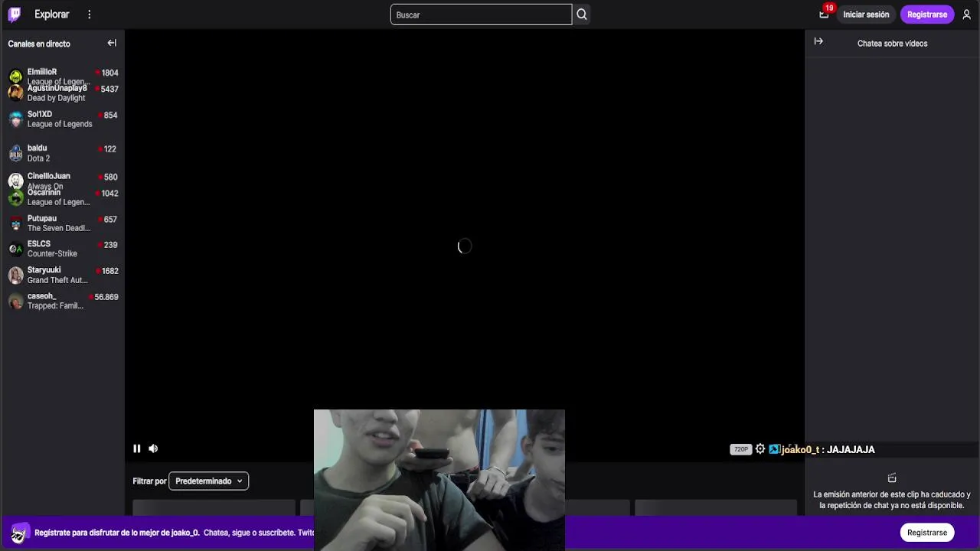Open Putupau channel
The height and width of the screenshot is (551, 980).
63,223
